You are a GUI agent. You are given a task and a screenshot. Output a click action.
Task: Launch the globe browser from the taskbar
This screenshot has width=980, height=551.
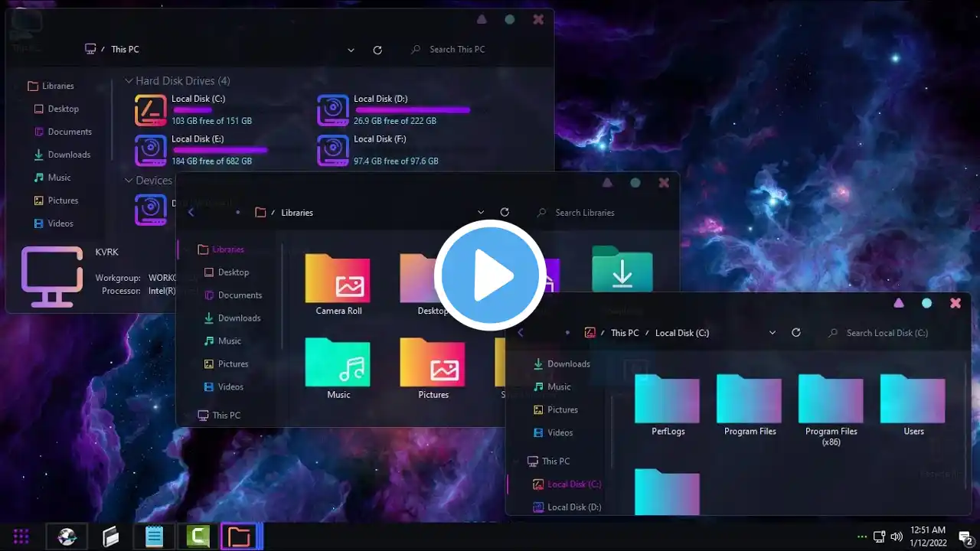click(x=67, y=536)
